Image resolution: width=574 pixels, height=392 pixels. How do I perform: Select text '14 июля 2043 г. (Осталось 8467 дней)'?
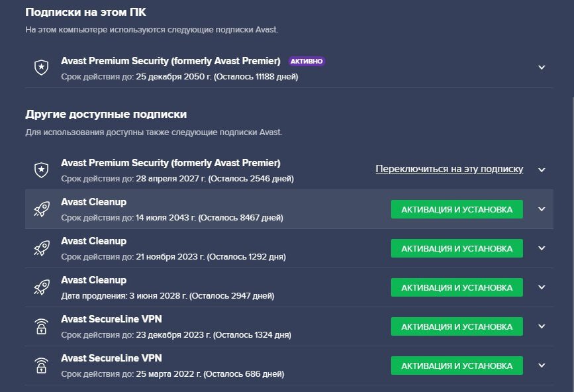[x=209, y=218]
